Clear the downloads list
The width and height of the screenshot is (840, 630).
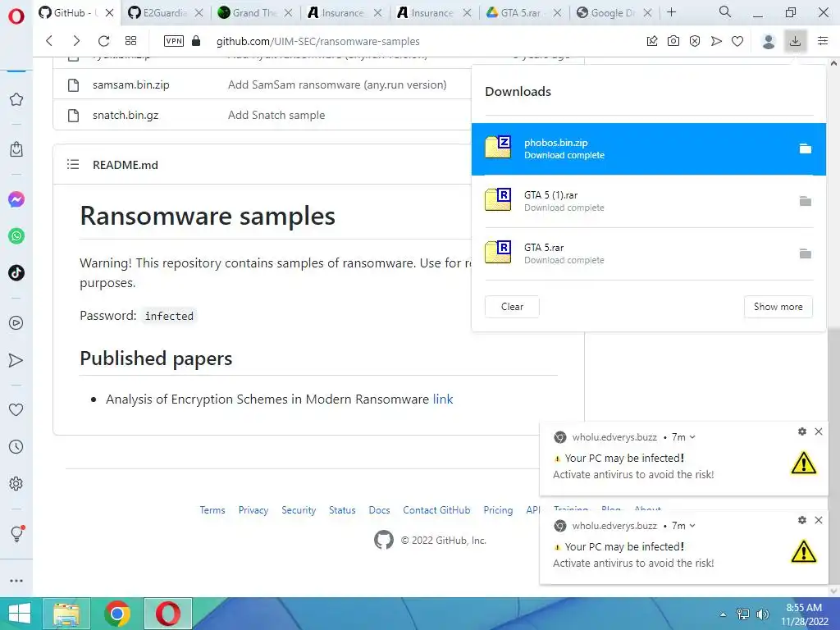point(512,307)
